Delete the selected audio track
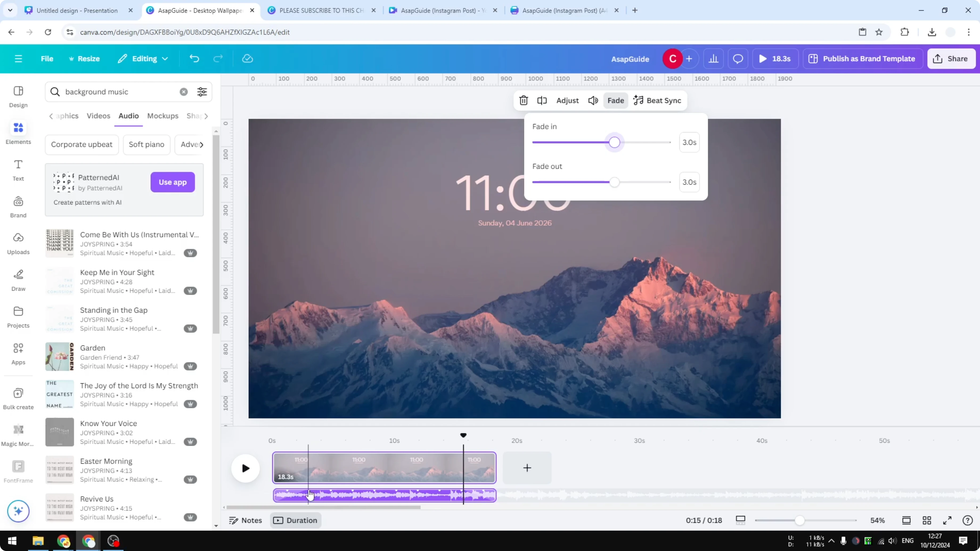Image resolution: width=980 pixels, height=551 pixels. (524, 100)
